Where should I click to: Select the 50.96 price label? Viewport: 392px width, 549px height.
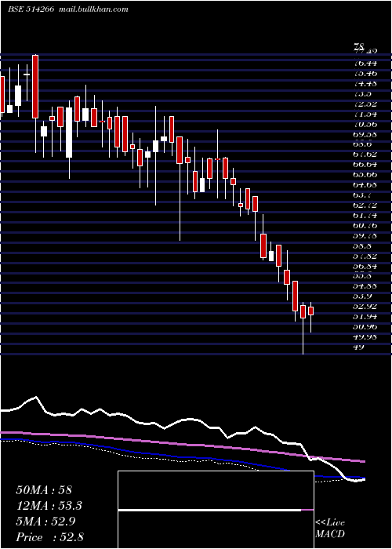[365, 327]
